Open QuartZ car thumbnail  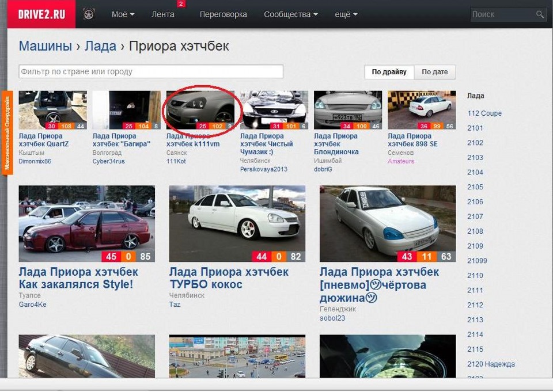click(x=52, y=110)
